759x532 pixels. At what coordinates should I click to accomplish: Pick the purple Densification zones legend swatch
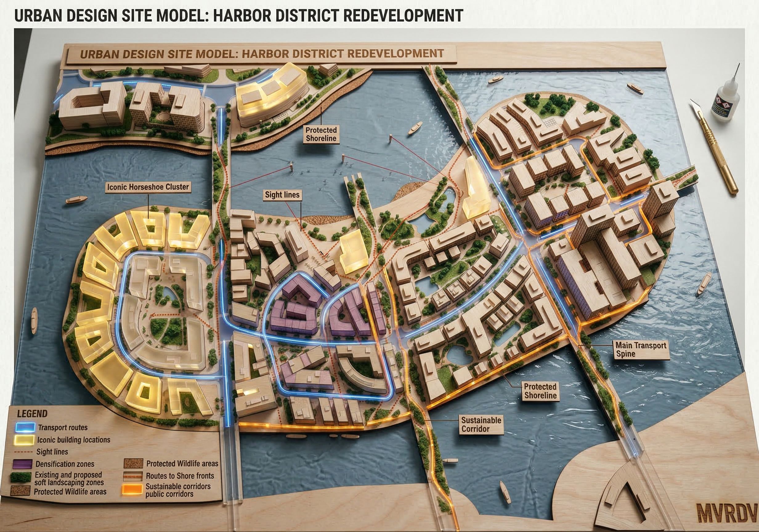pyautogui.click(x=22, y=464)
